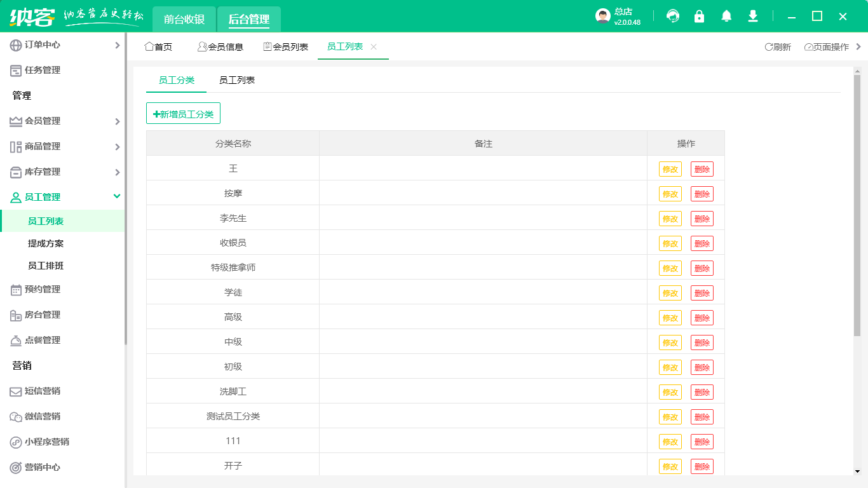Click the notification bell in the top bar
The image size is (868, 488).
[x=726, y=16]
